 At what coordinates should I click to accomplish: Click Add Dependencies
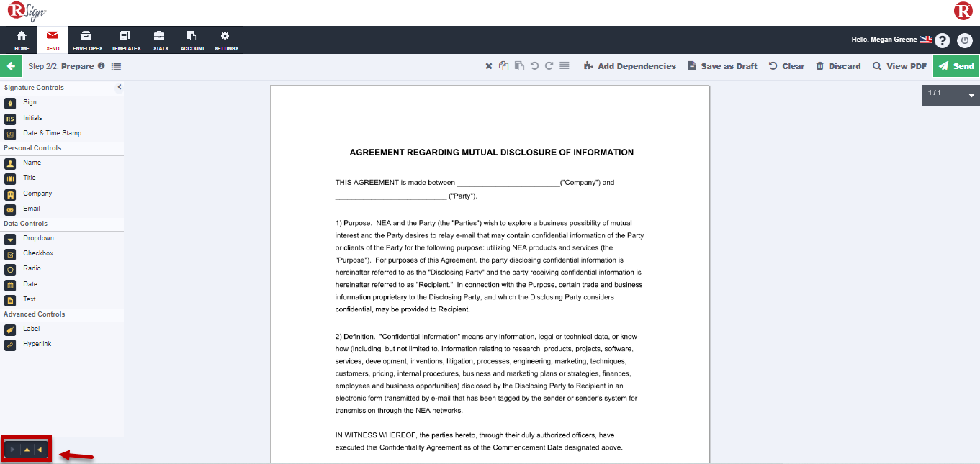(x=630, y=66)
